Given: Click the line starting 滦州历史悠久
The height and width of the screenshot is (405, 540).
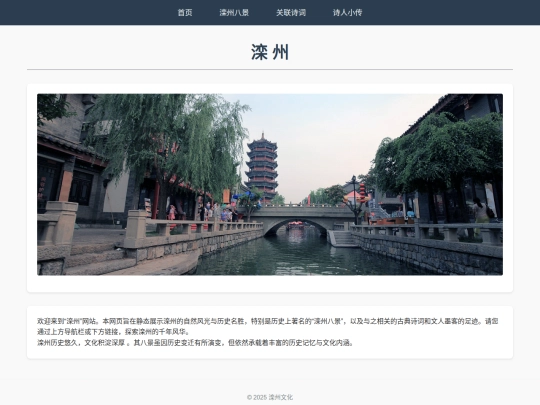Looking at the screenshot, I should pos(195,343).
